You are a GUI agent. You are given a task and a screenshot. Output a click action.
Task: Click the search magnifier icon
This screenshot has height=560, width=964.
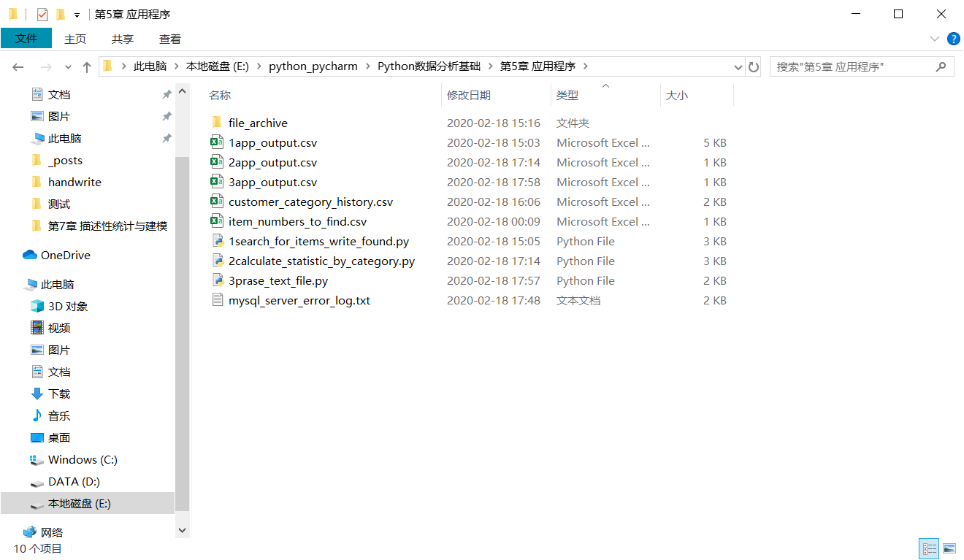pos(941,66)
